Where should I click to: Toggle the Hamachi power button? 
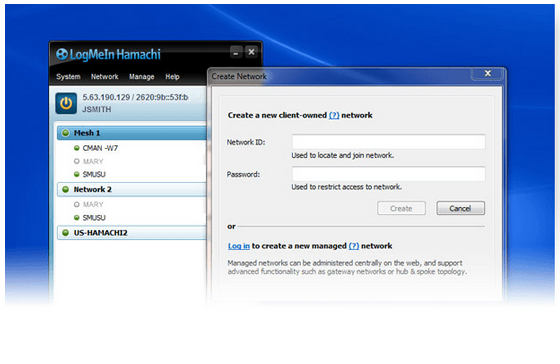click(x=66, y=104)
